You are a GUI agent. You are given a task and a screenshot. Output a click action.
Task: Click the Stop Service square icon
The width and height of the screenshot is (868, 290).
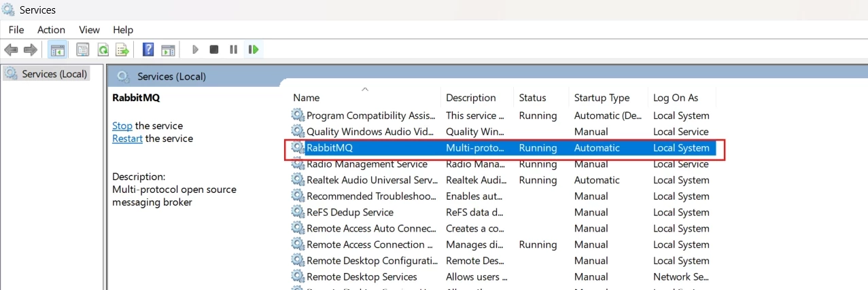click(214, 50)
